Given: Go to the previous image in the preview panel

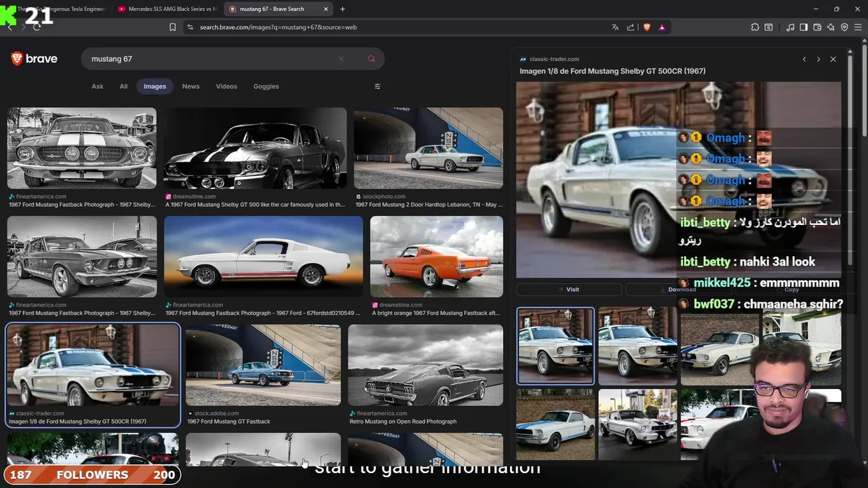Looking at the screenshot, I should pos(804,59).
